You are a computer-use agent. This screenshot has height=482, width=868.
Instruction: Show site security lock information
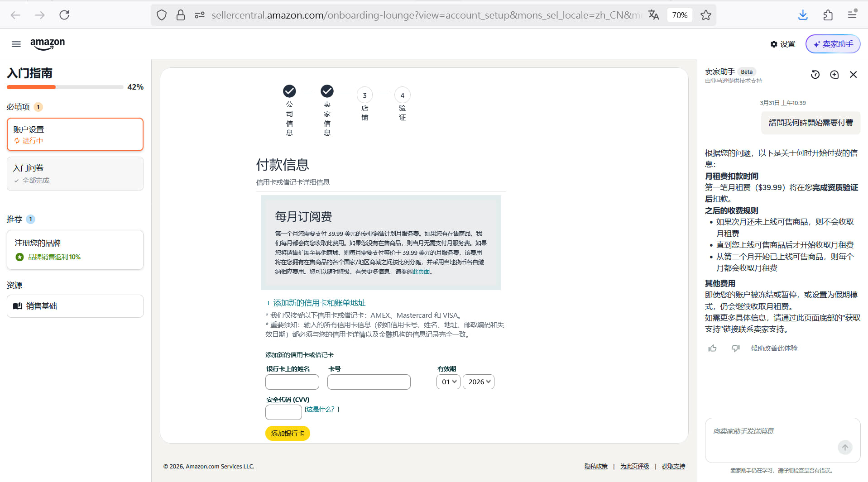coord(181,15)
